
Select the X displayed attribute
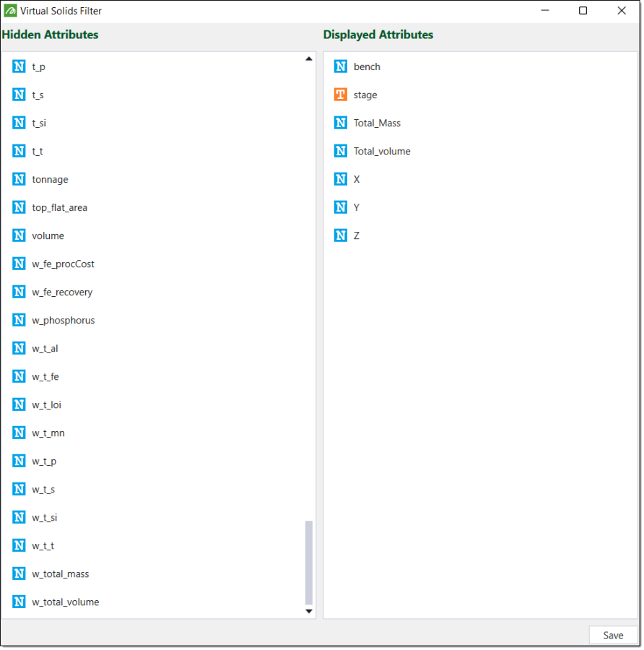tap(357, 180)
